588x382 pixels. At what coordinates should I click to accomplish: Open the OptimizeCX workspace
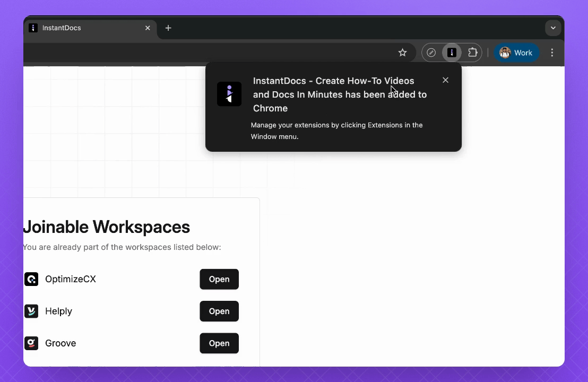click(219, 279)
